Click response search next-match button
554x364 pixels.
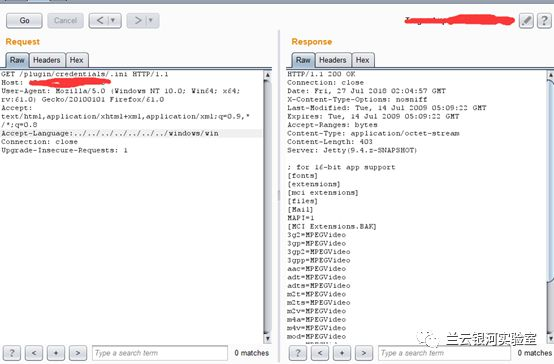[364, 353]
